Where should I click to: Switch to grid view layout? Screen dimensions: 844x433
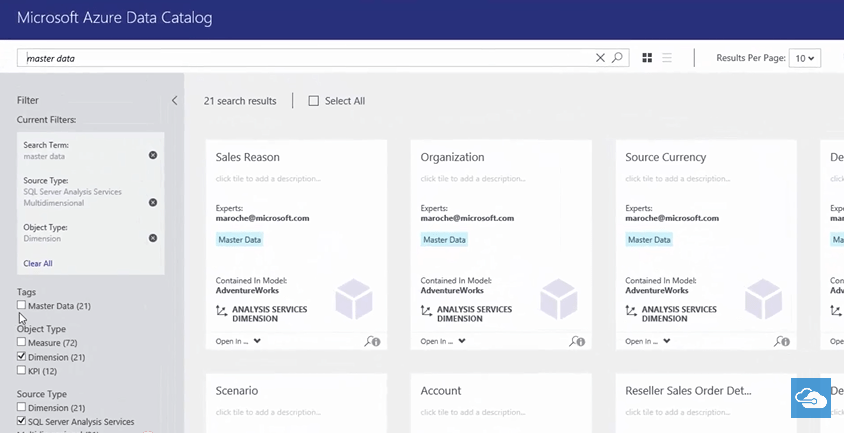(x=647, y=58)
